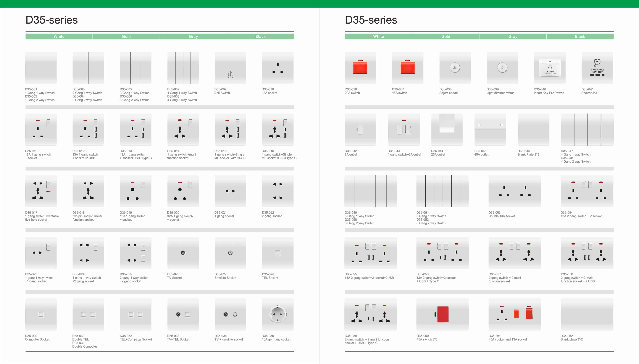Screen dimensions: 639x364
Task: Choose the Gray tab on right page
Action: (x=513, y=37)
